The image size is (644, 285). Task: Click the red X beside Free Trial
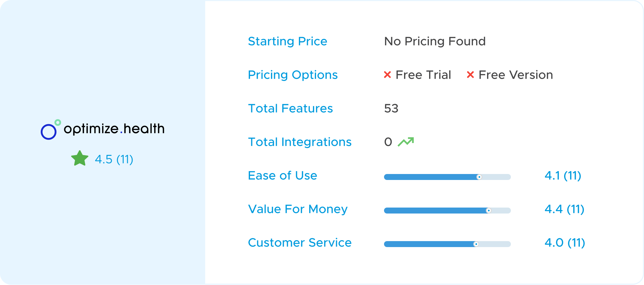click(387, 75)
